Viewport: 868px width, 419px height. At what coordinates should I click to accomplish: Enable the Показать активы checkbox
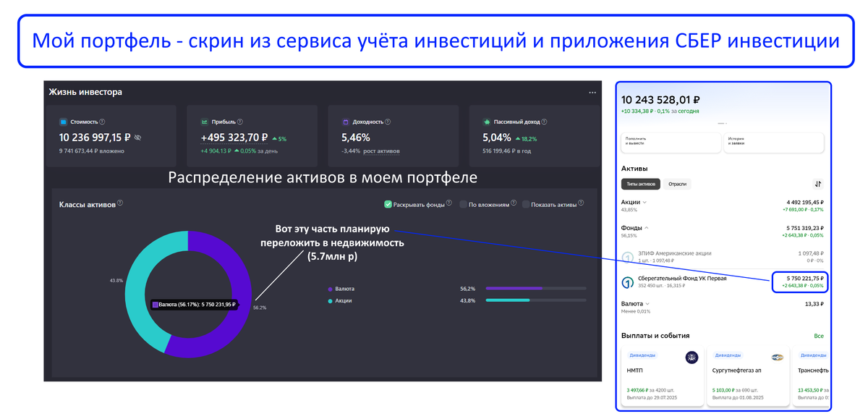(526, 204)
